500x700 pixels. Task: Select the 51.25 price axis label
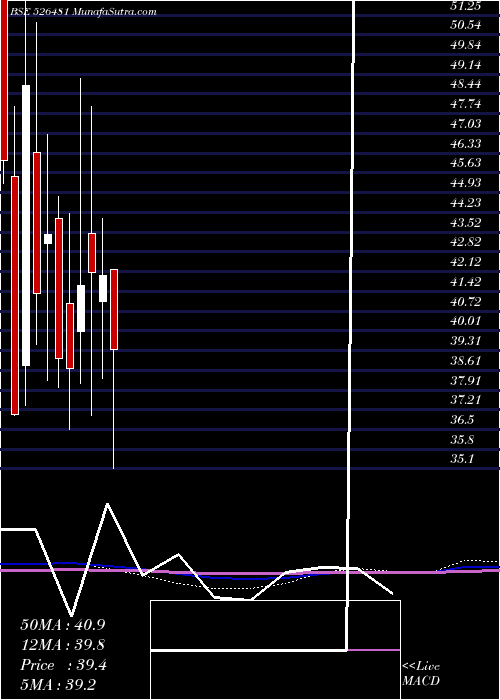tap(466, 5)
